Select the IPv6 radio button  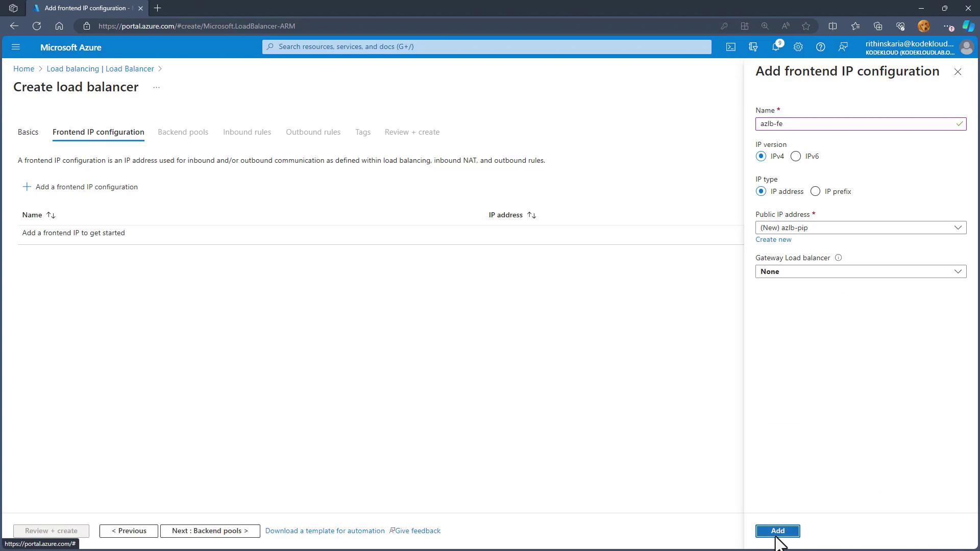click(x=796, y=157)
